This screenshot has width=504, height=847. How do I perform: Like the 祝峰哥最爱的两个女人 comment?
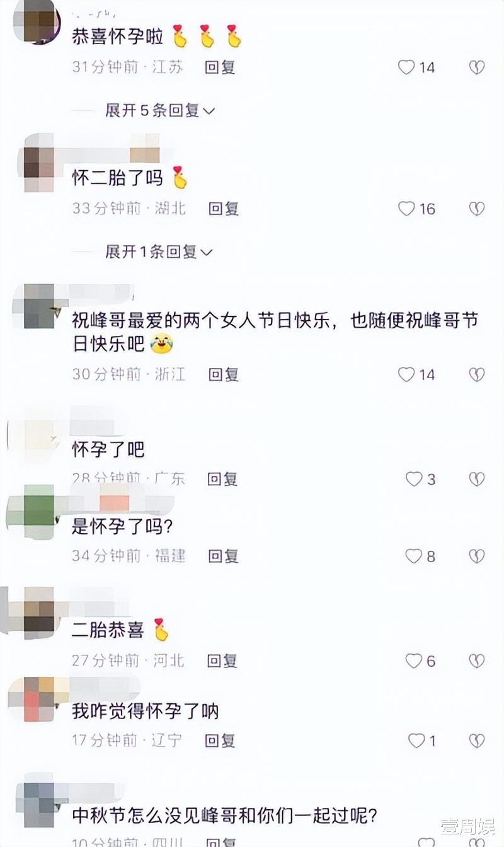pyautogui.click(x=406, y=374)
